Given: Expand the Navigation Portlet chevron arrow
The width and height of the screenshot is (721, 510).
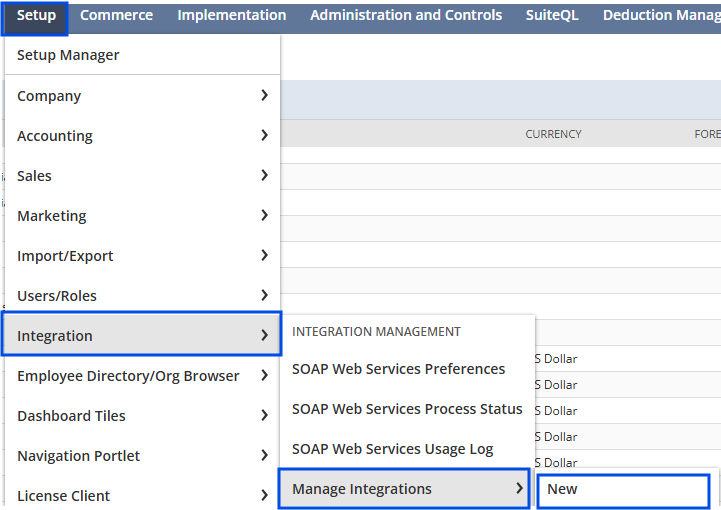Looking at the screenshot, I should pyautogui.click(x=264, y=455).
